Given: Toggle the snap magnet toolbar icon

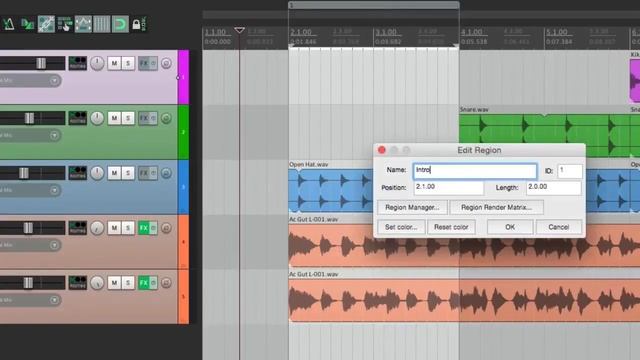Looking at the screenshot, I should pos(120,24).
